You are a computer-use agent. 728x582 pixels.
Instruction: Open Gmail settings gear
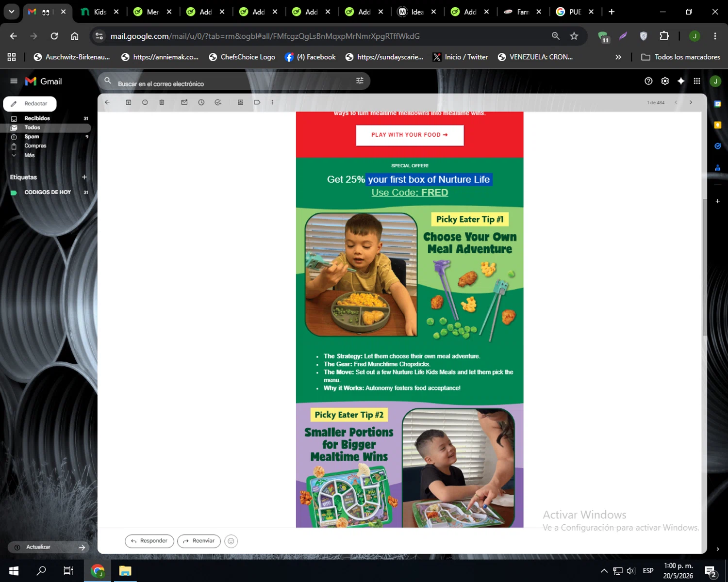pos(665,81)
